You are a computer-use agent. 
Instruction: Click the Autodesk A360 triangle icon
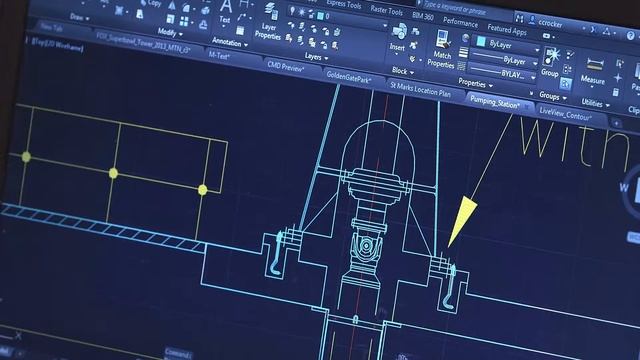coord(607,31)
